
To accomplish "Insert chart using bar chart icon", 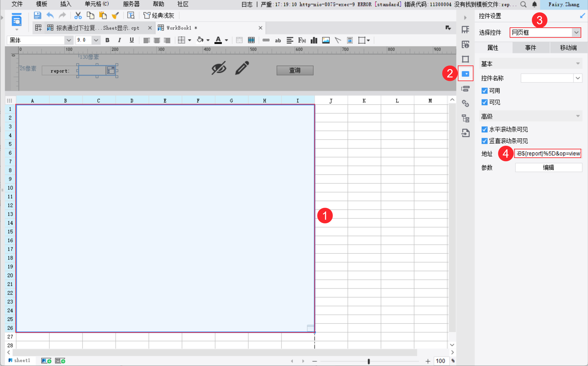I will (x=314, y=40).
